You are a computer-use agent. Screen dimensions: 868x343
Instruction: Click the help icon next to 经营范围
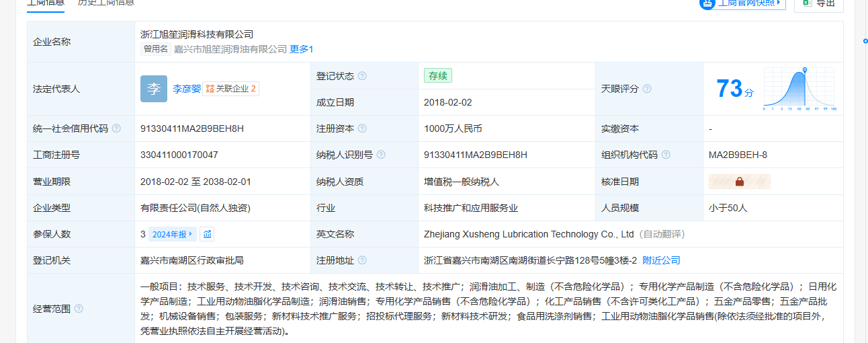click(x=79, y=309)
